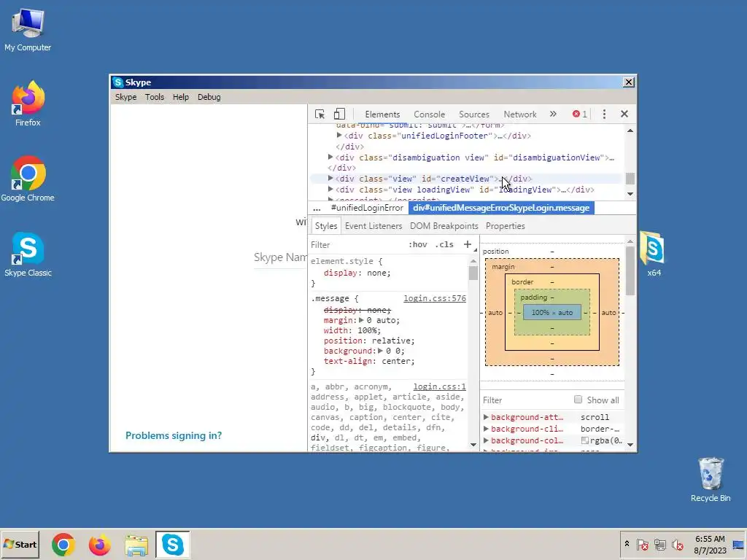747x560 pixels.
Task: Select Skype Classic desktop shortcut
Action: click(x=28, y=254)
